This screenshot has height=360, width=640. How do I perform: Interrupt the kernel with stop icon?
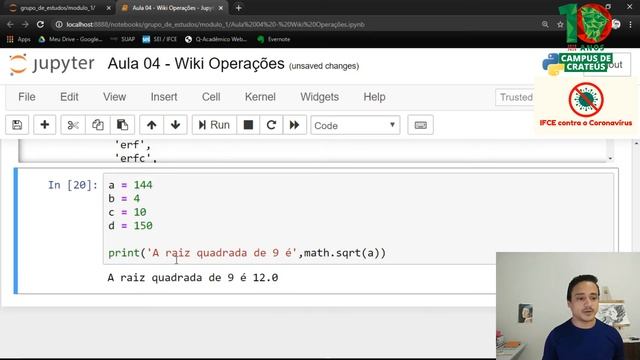[248, 125]
